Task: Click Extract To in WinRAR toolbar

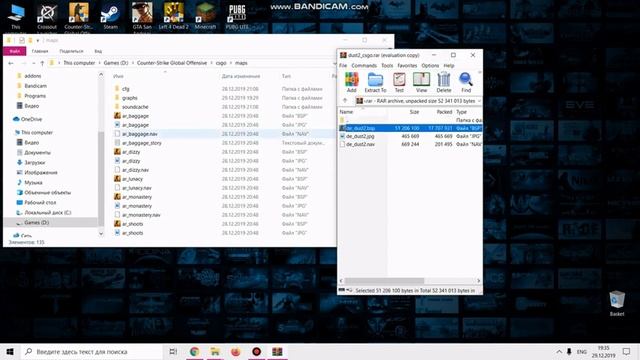Action: coord(375,82)
